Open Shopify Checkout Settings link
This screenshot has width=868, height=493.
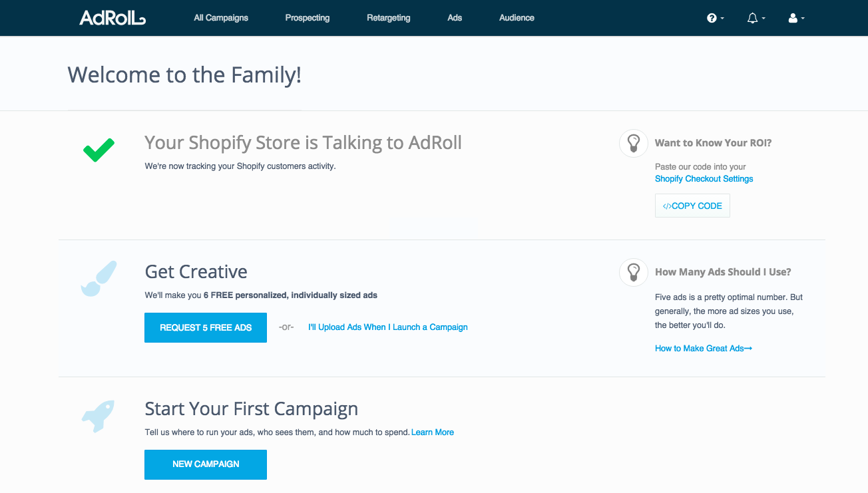(x=704, y=179)
